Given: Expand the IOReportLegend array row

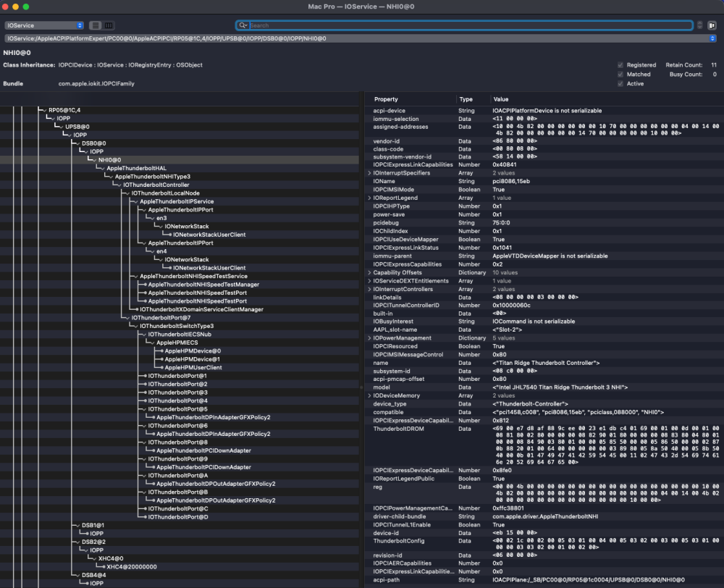Looking at the screenshot, I should coord(369,198).
